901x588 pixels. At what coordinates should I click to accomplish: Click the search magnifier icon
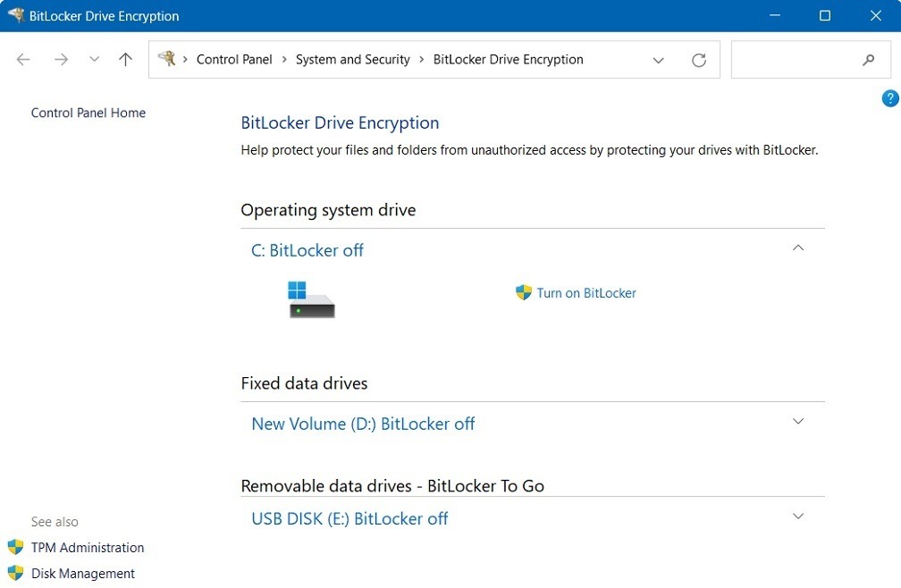[868, 60]
